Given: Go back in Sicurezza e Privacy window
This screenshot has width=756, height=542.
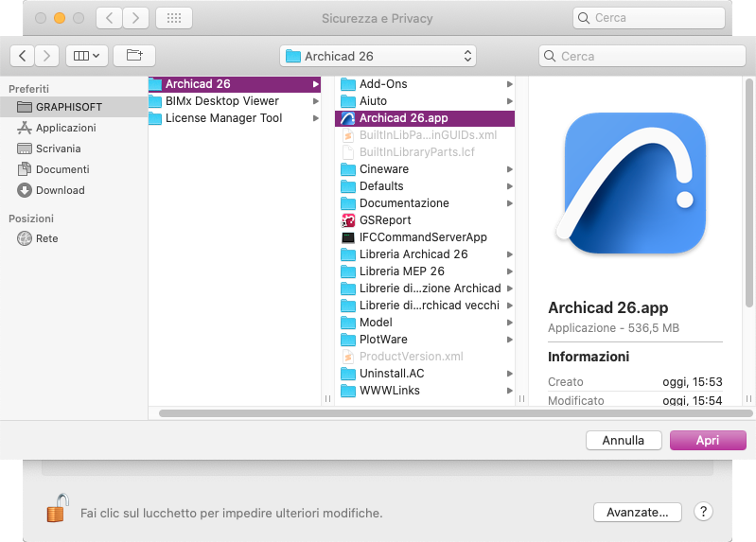Looking at the screenshot, I should click(110, 18).
